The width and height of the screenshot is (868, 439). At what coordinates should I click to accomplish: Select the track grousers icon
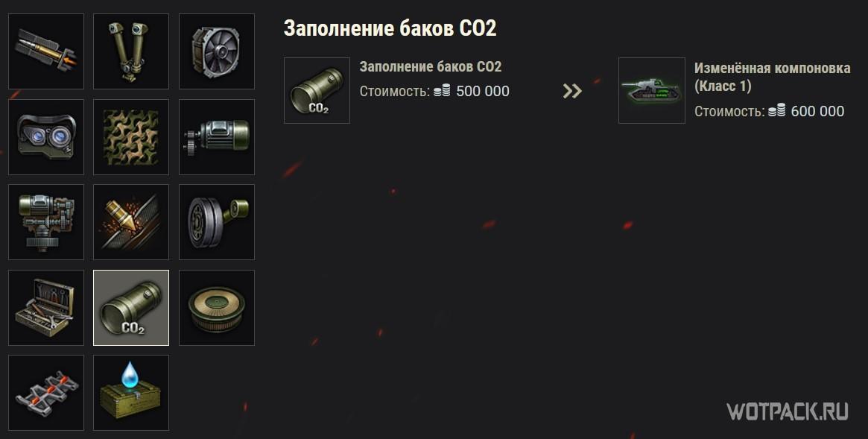[x=46, y=393]
